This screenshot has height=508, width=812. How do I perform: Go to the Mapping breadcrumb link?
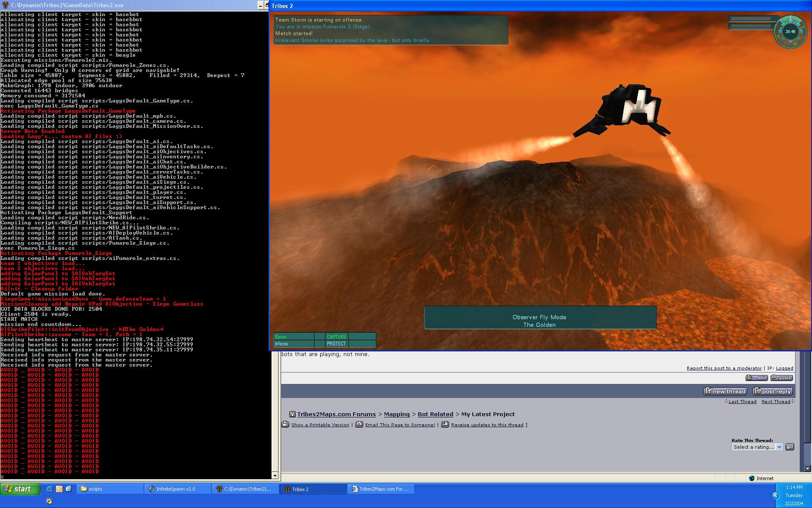pos(397,414)
